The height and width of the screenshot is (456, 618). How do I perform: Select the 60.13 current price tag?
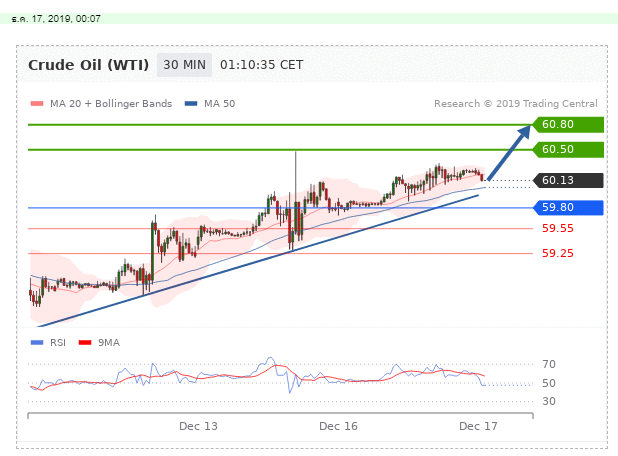point(568,181)
